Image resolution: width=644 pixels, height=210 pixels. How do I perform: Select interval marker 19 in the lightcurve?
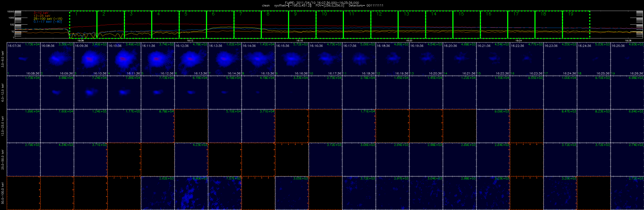pos(570,14)
